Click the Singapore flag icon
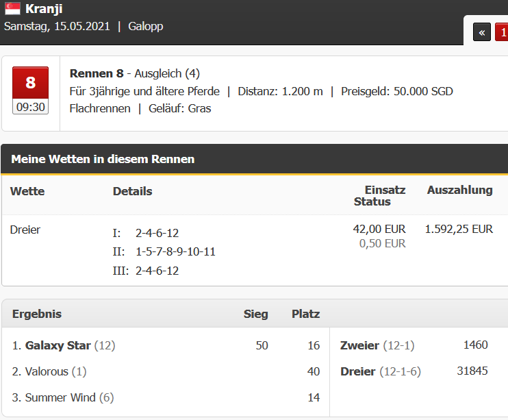Image resolution: width=508 pixels, height=420 pixels. (x=12, y=9)
